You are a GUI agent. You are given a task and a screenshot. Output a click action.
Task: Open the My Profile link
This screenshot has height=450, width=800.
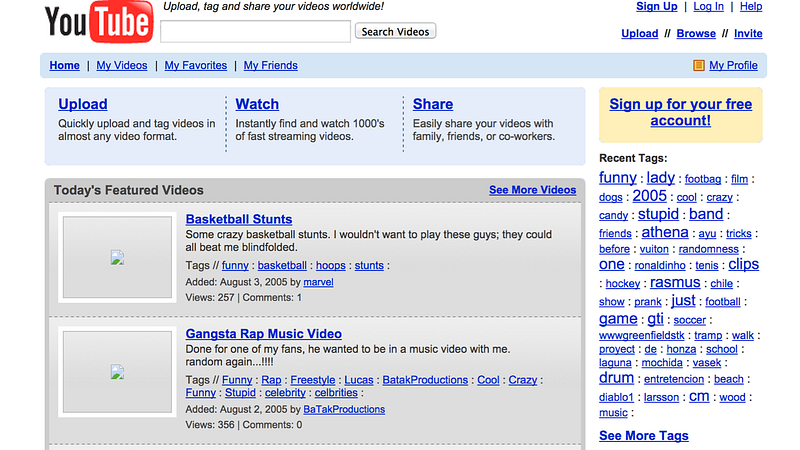733,65
